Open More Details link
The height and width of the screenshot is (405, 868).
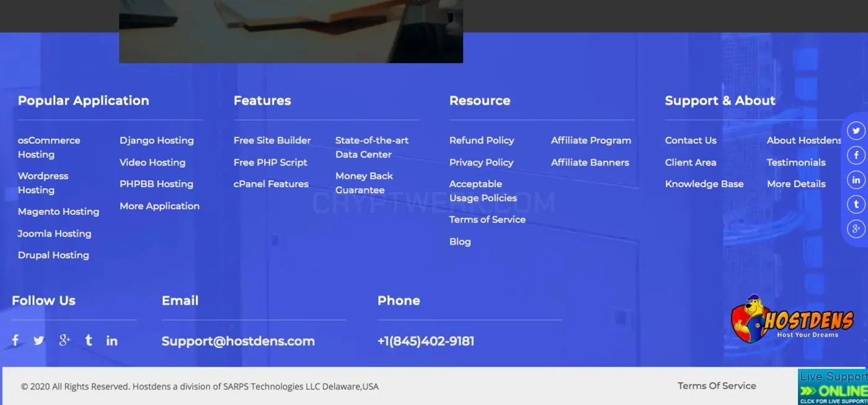[796, 184]
